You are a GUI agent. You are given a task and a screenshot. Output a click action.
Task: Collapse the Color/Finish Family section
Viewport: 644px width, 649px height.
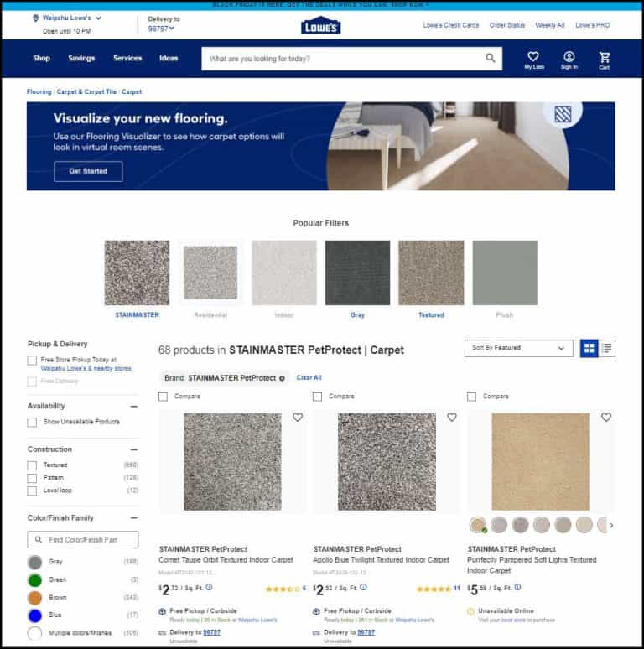(x=133, y=518)
